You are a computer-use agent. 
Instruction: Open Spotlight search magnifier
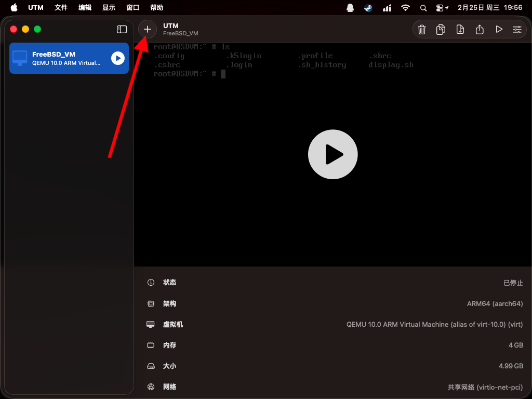423,8
